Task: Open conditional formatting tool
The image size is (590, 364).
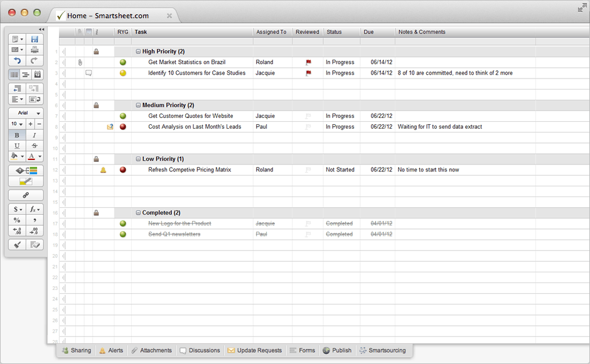Action: 26,171
